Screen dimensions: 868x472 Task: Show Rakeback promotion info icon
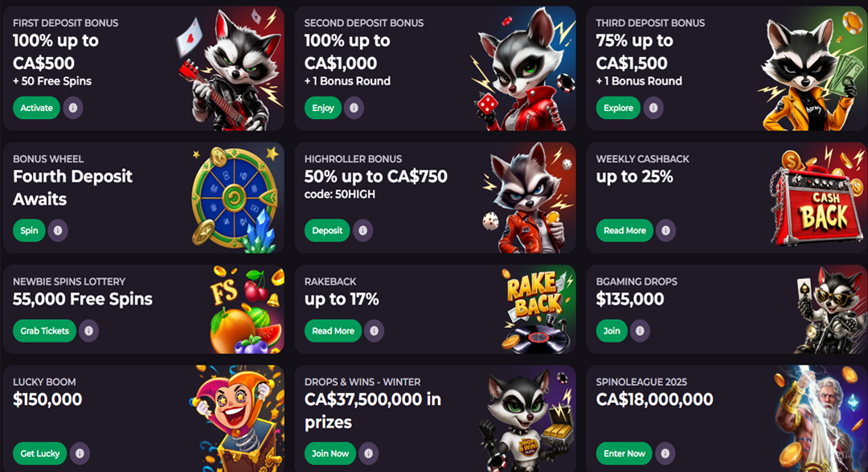[x=374, y=330]
